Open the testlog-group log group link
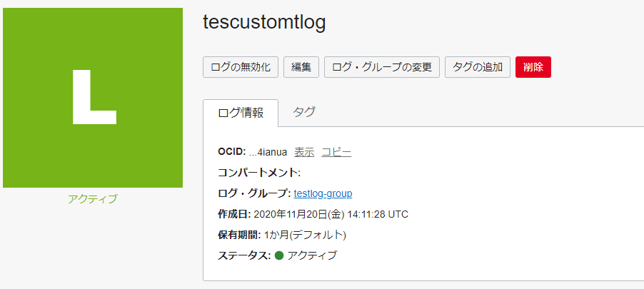This screenshot has height=289, width=644. [x=323, y=193]
